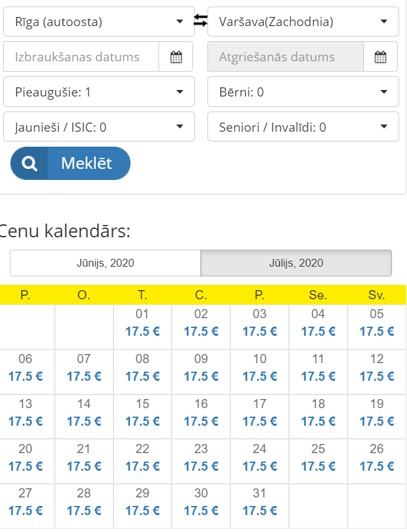Select July 01 price 17.5 €
The image size is (407, 532).
click(142, 331)
